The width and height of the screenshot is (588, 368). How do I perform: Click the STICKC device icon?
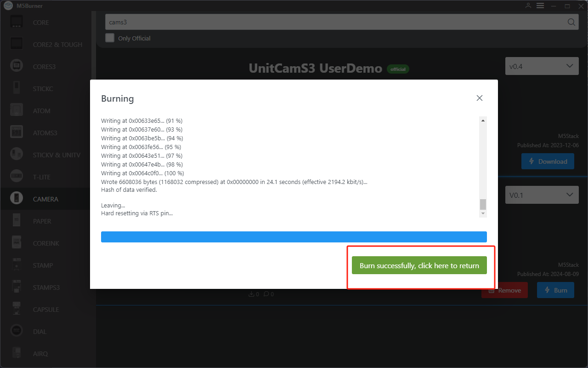(x=17, y=88)
